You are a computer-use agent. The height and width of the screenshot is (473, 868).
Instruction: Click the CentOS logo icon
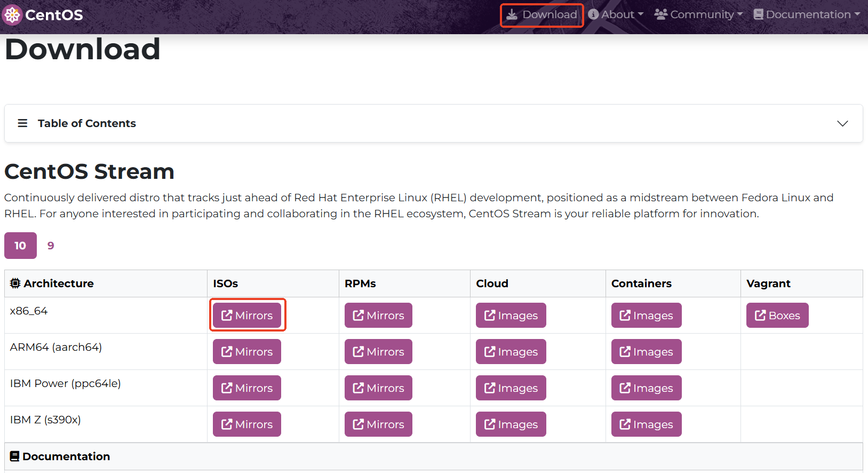tap(12, 15)
